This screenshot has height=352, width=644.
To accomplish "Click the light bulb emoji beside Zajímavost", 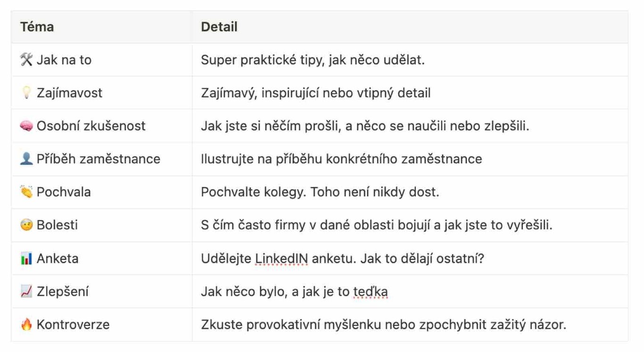I will 26,93.
